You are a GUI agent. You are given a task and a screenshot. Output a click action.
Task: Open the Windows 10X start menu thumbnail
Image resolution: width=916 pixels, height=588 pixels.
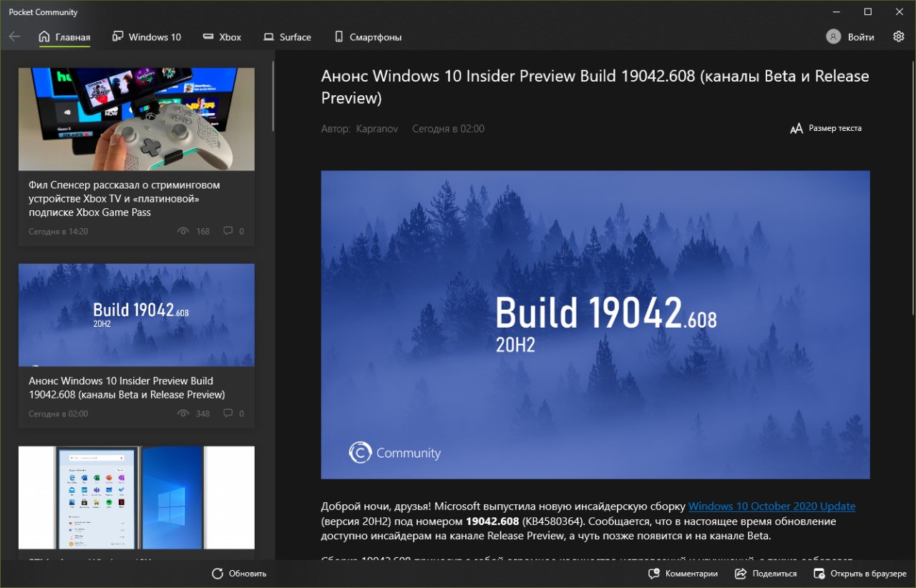point(136,497)
